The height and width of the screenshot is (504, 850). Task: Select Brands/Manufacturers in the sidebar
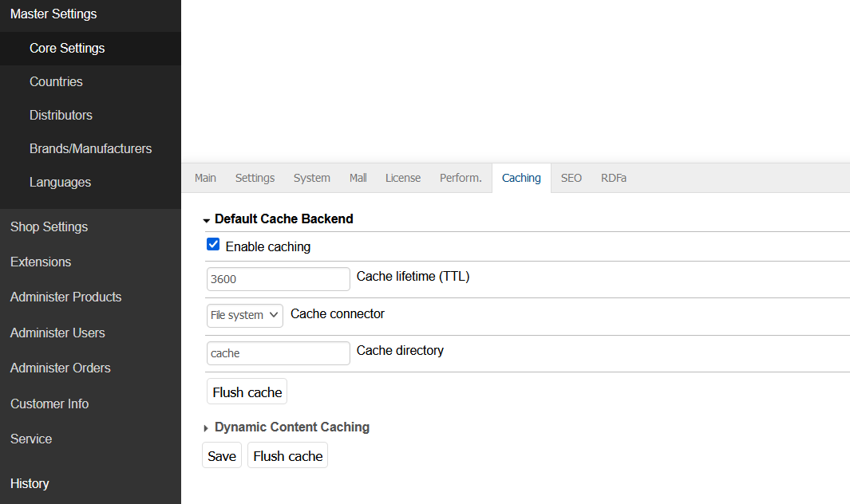click(x=90, y=148)
